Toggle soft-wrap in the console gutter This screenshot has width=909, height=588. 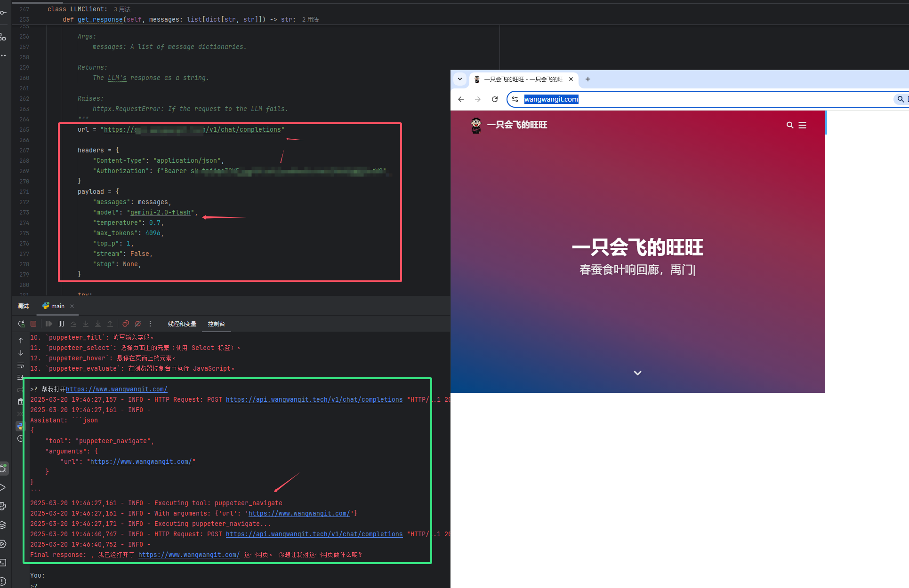tap(21, 365)
